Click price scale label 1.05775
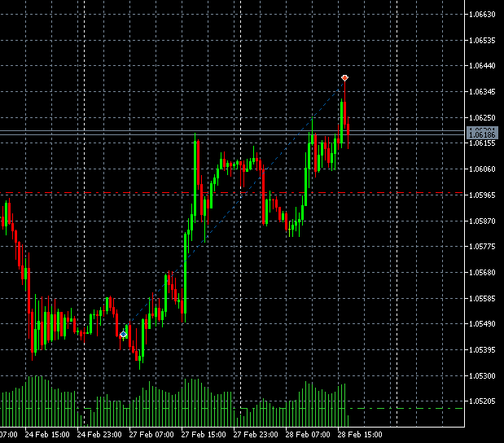 [x=483, y=246]
